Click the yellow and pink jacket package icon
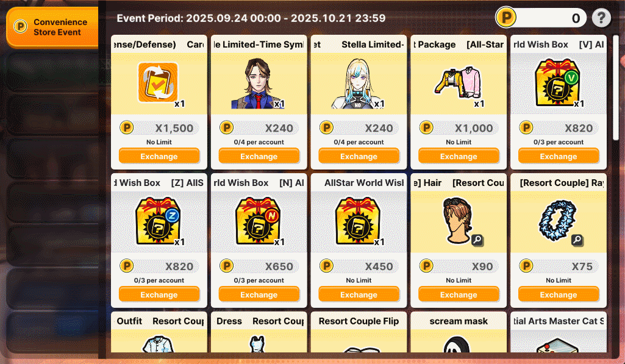The height and width of the screenshot is (364, 625). 459,82
